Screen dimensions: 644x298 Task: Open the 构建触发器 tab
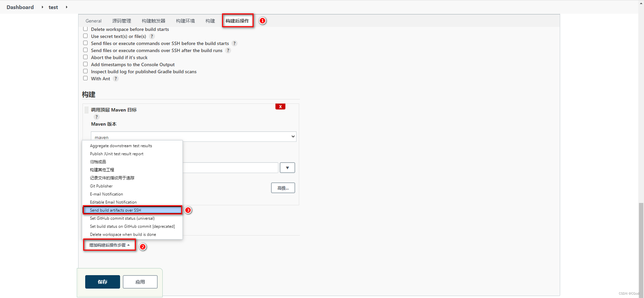[153, 21]
